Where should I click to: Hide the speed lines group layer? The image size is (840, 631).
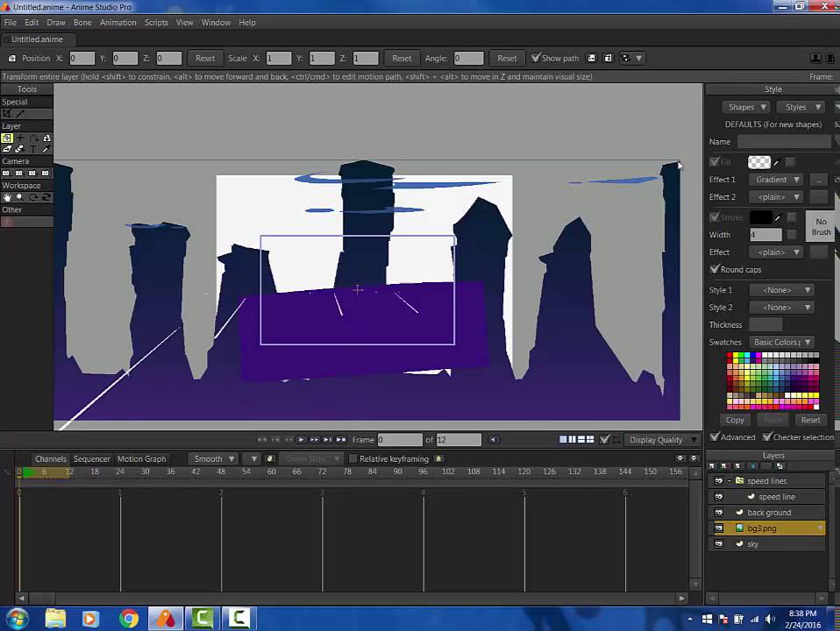[x=718, y=481]
